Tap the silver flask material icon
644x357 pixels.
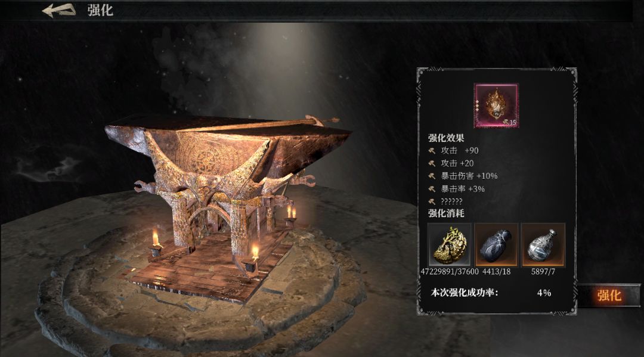click(x=543, y=244)
